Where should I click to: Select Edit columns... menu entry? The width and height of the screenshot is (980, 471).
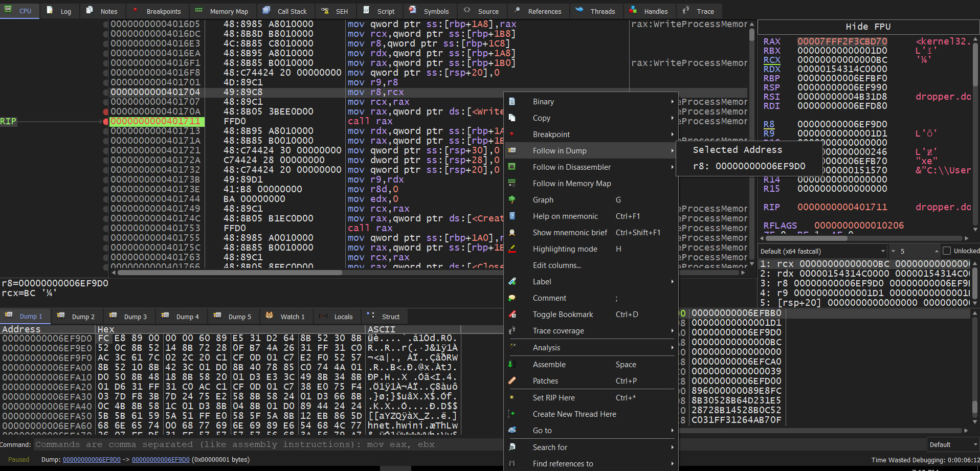tap(591, 265)
